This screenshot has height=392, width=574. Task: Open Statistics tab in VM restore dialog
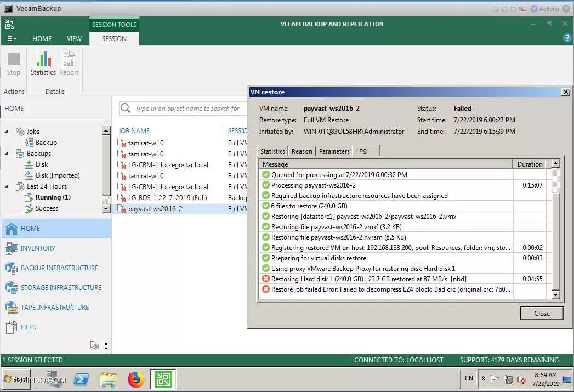272,151
